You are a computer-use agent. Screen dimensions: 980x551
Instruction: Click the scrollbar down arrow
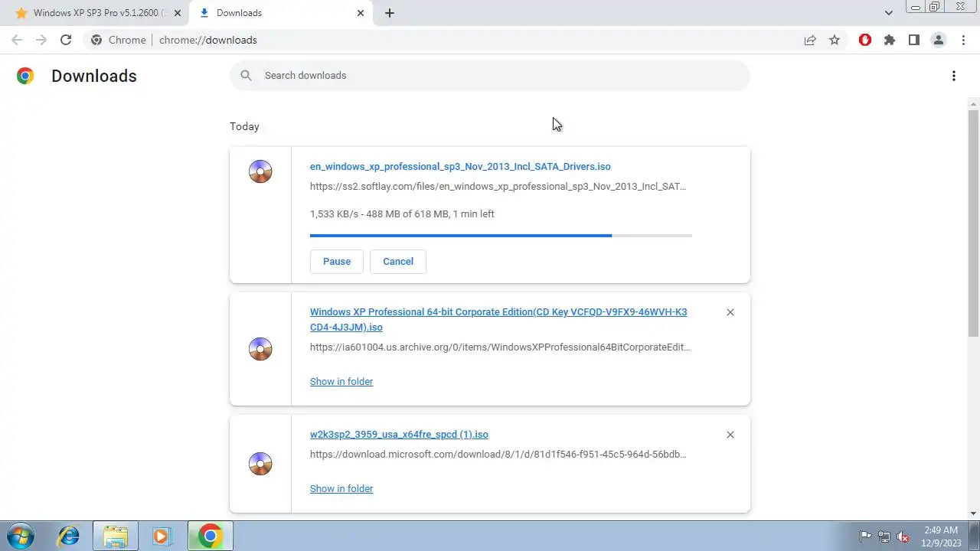click(x=973, y=514)
